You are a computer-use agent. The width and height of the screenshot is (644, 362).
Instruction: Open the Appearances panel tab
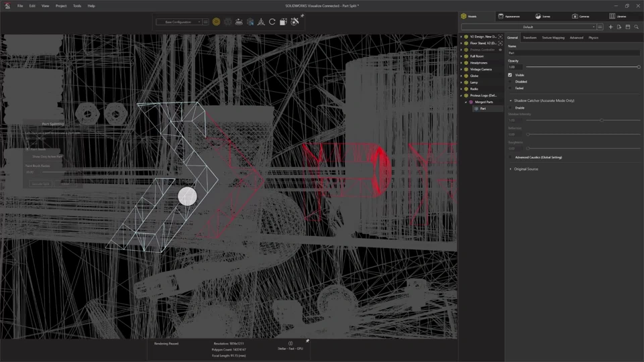pos(508,16)
